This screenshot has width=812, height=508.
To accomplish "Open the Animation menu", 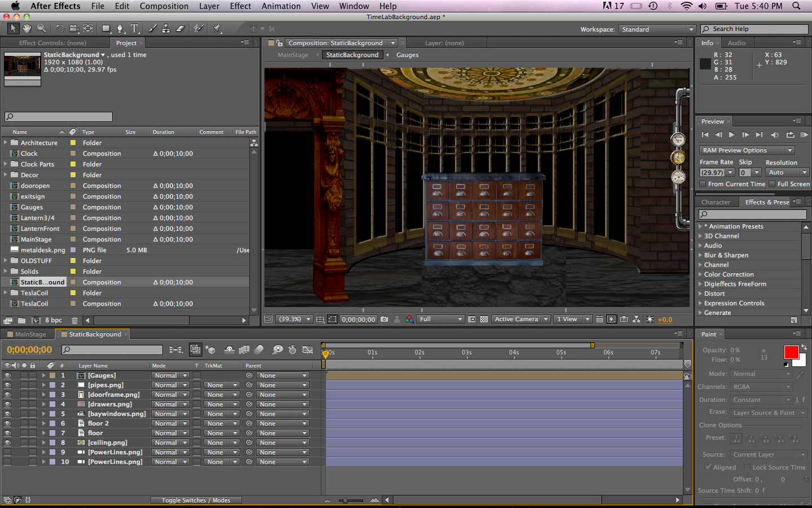I will click(281, 6).
